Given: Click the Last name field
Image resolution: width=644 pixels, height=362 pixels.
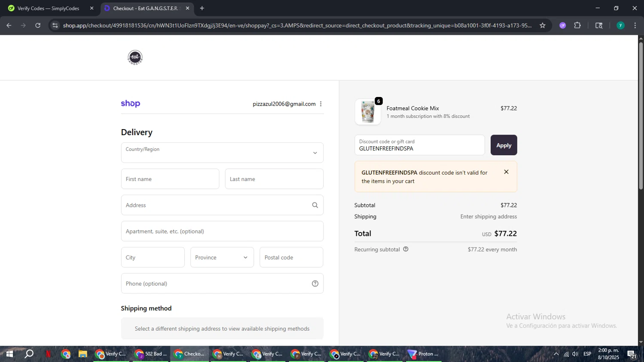Looking at the screenshot, I should pyautogui.click(x=274, y=179).
